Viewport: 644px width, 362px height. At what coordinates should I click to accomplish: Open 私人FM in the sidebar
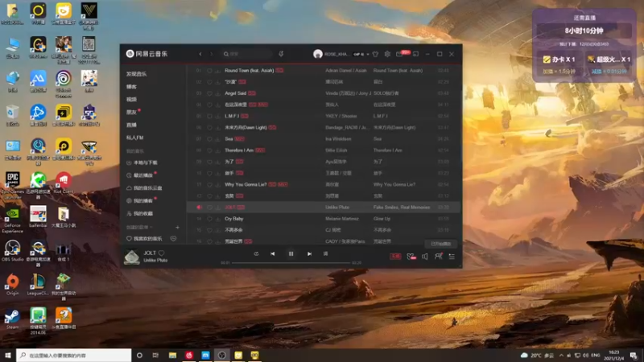134,138
